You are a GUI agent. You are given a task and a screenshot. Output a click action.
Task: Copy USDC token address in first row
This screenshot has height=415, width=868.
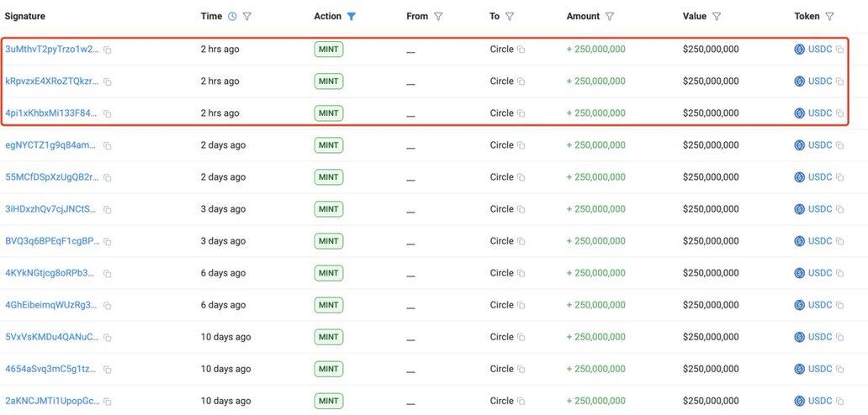(x=839, y=50)
